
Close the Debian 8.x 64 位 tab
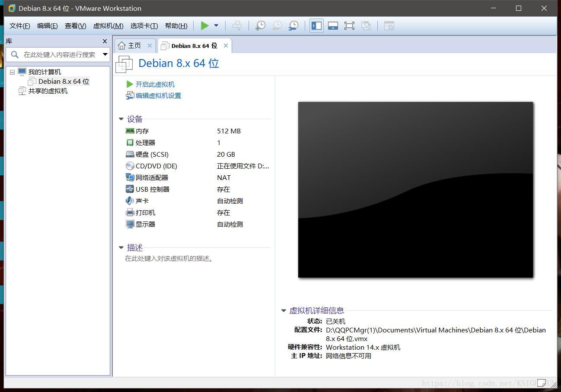[226, 46]
